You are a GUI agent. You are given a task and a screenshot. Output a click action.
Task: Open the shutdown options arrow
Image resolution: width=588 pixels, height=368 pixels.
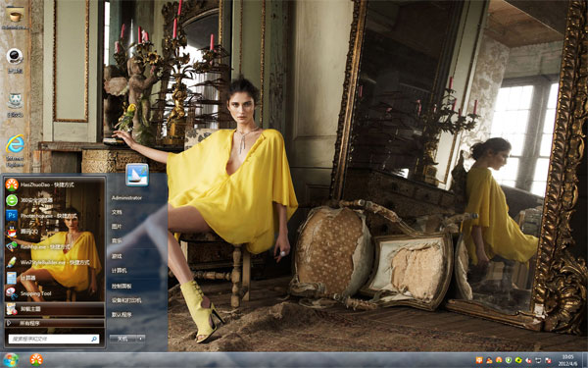tap(141, 339)
